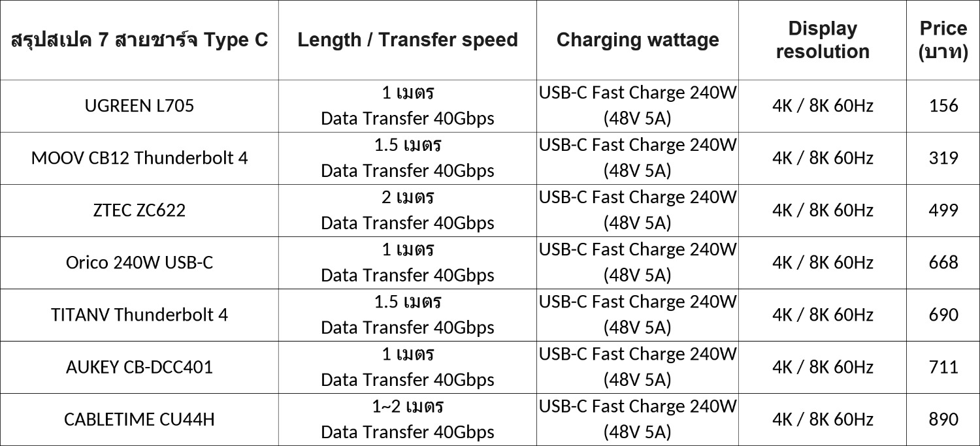The width and height of the screenshot is (980, 446).
Task: Select the MOOV CB12 Thunderbolt 4 cell
Action: (x=139, y=158)
